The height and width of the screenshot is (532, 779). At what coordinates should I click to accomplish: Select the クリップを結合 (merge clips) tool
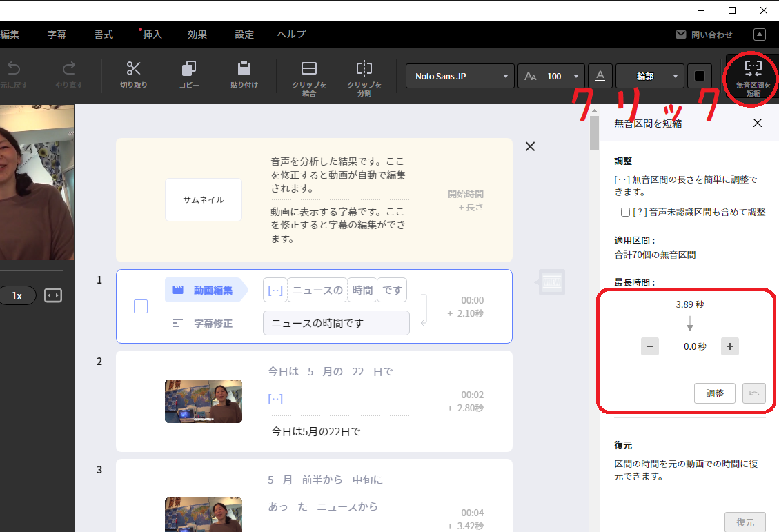click(x=308, y=77)
